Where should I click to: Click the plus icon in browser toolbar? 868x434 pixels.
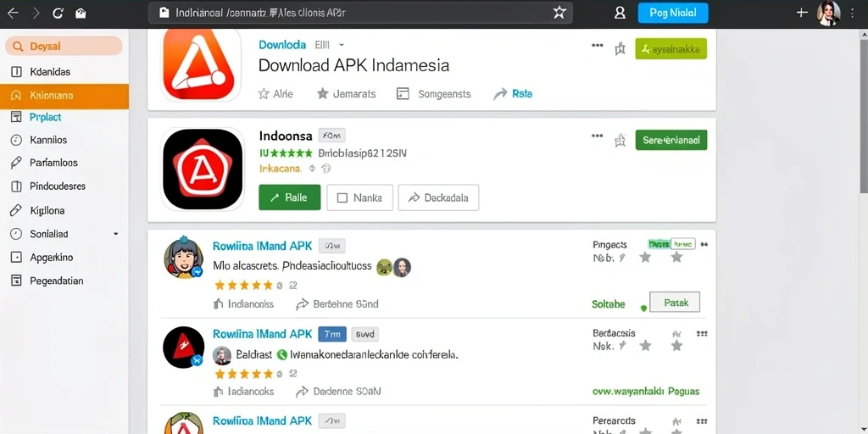[802, 12]
